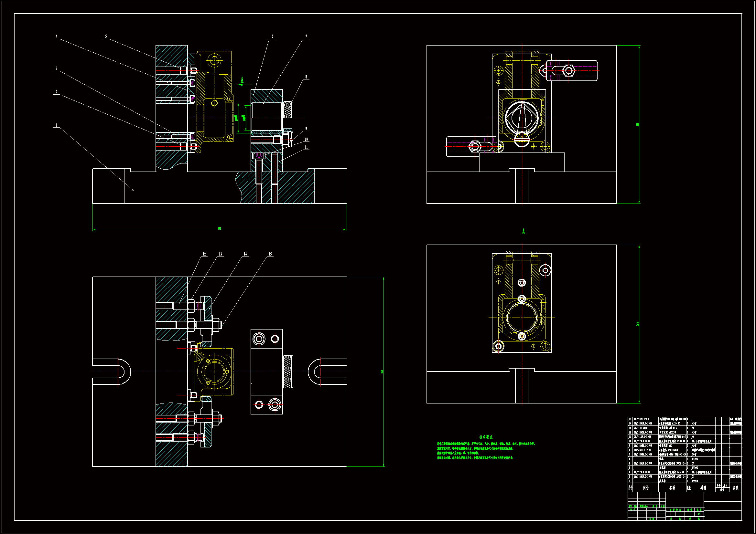Image resolution: width=756 pixels, height=534 pixels.
Task: Select part balloon number 4 label
Action: (56, 37)
